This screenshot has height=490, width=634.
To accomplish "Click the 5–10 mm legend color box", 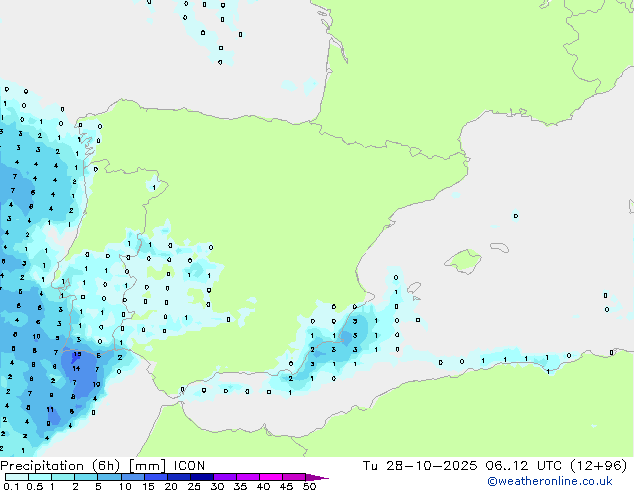I will pyautogui.click(x=109, y=477).
